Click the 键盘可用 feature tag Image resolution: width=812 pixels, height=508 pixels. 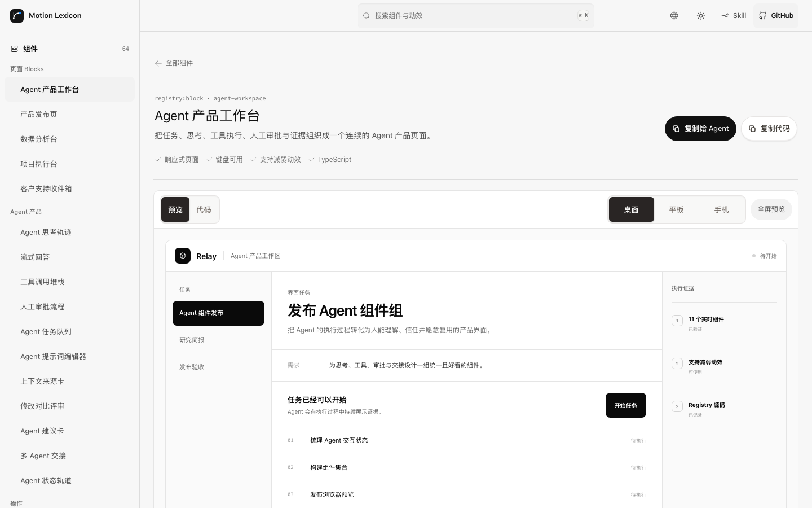[224, 160]
